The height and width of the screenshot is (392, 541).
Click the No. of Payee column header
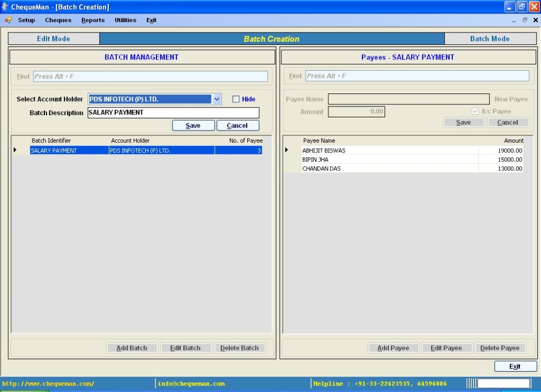246,141
